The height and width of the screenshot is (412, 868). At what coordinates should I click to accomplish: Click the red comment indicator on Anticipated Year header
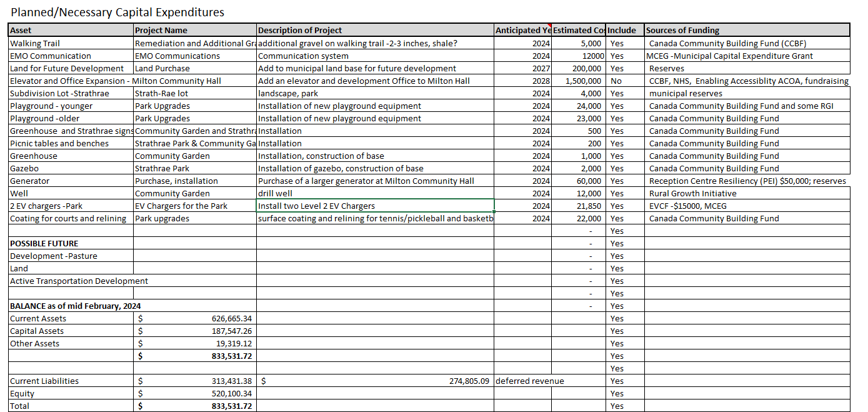(549, 26)
